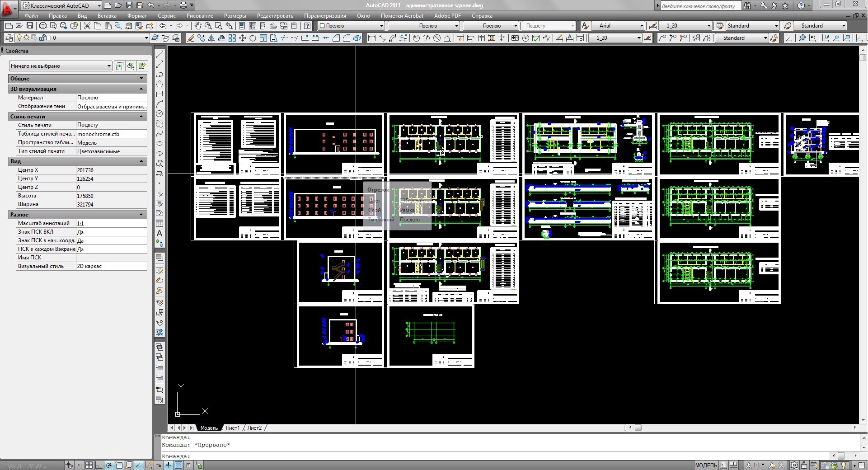Expand the 'Общие' properties section
This screenshot has width=868, height=470.
click(x=78, y=79)
